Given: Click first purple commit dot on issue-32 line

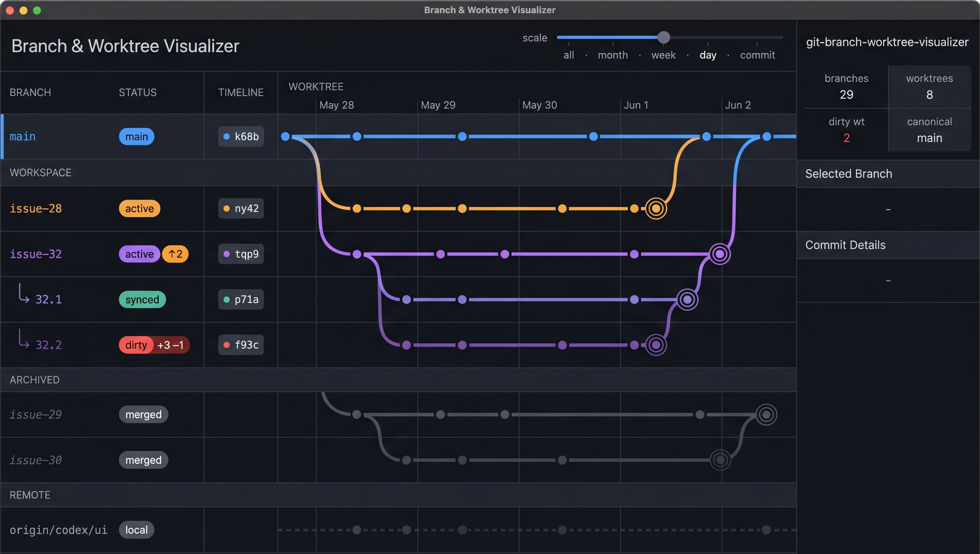Looking at the screenshot, I should pos(357,254).
